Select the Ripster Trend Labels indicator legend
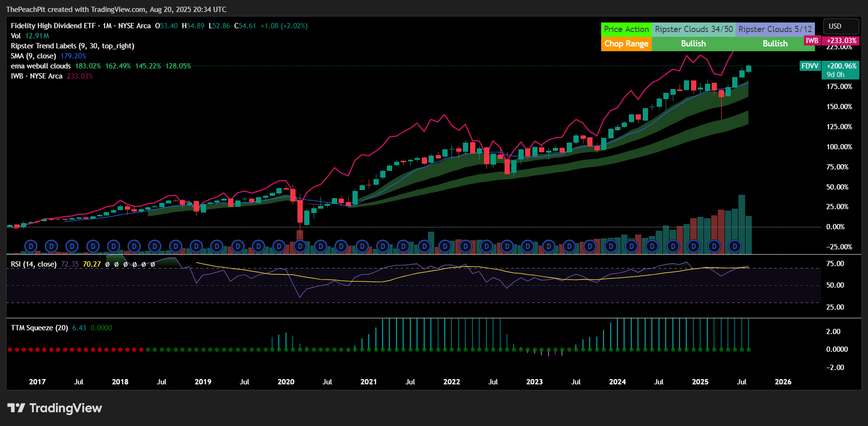The image size is (868, 426). (x=73, y=46)
